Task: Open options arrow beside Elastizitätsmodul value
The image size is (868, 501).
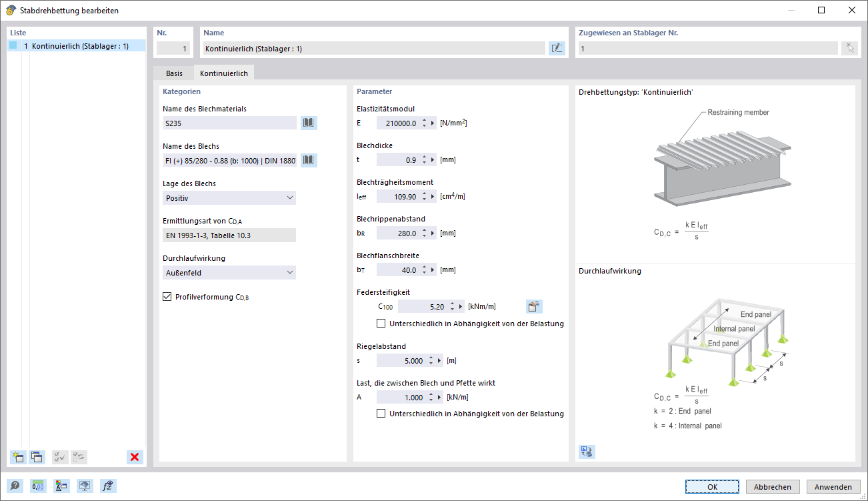Action: [x=433, y=123]
